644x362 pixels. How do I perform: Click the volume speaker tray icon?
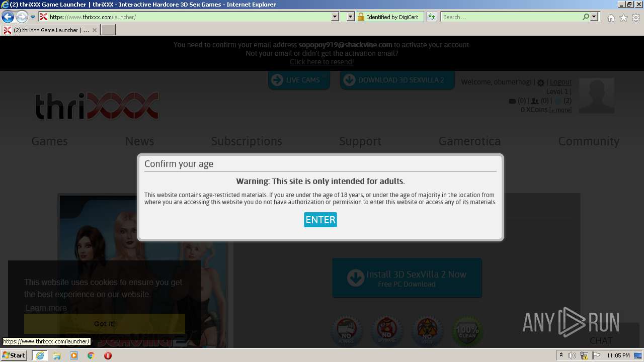(x=572, y=355)
